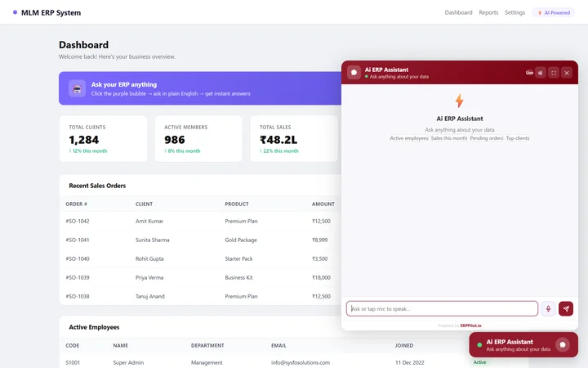The image size is (588, 368).
Task: Click the ₹8,999 amount cell
Action: [319, 240]
